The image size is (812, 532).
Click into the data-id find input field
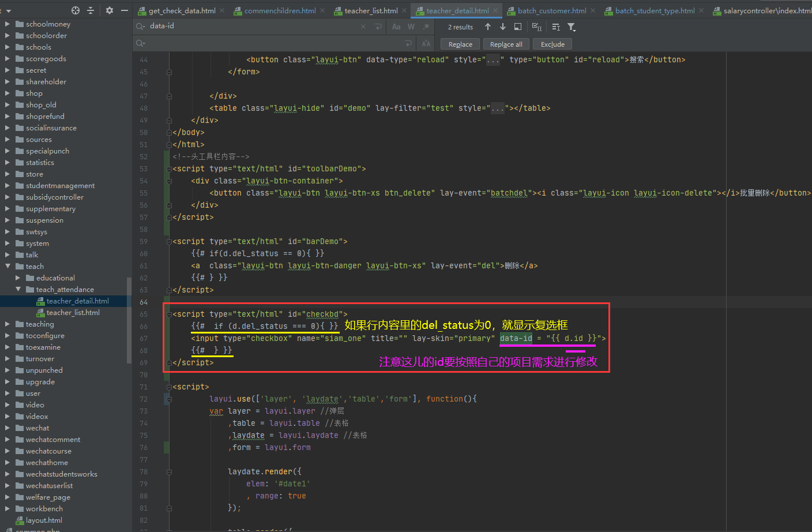(254, 27)
